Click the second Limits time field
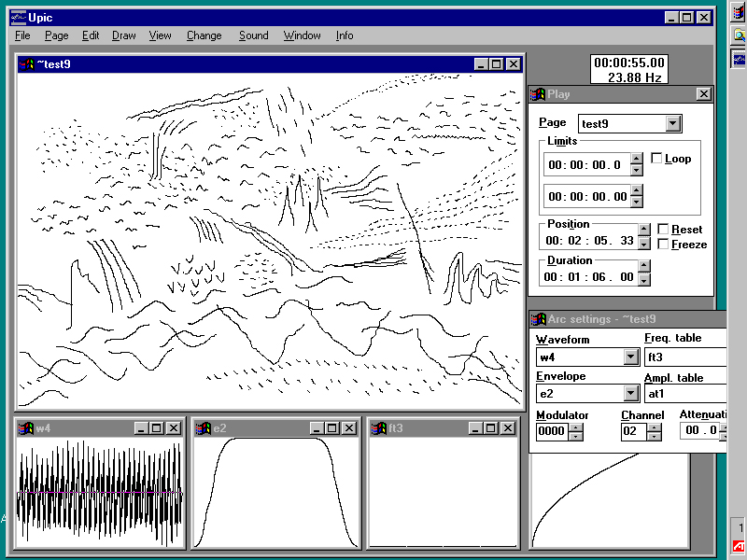The width and height of the screenshot is (747, 560). pos(587,196)
